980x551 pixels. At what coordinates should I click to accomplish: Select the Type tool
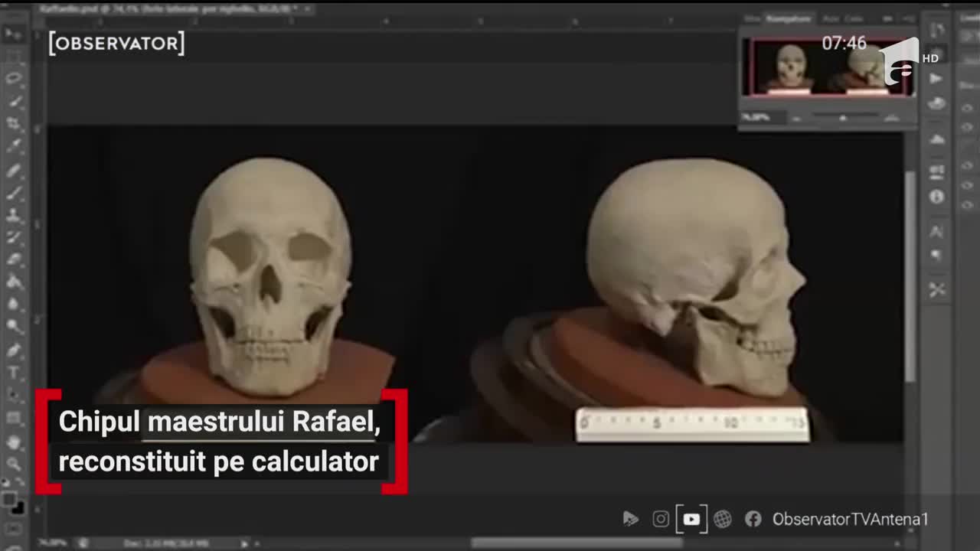pos(13,373)
